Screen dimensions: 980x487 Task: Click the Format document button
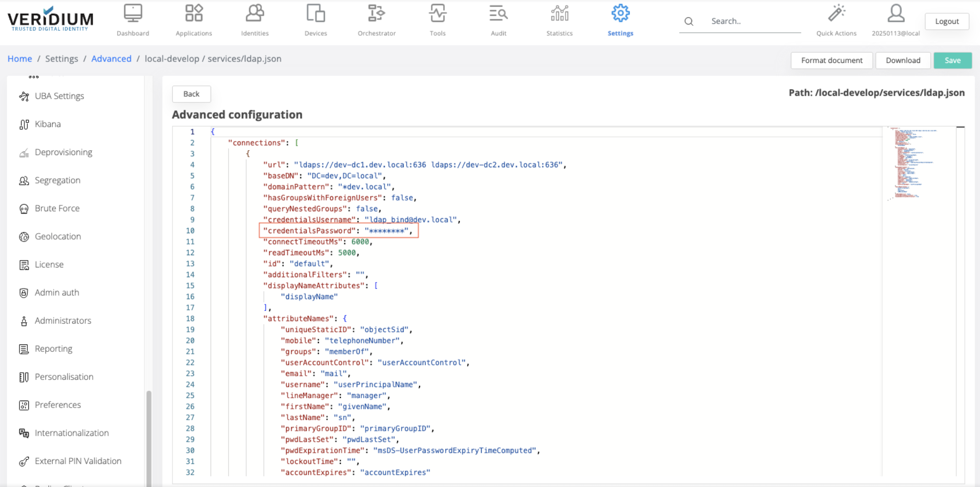(x=831, y=61)
